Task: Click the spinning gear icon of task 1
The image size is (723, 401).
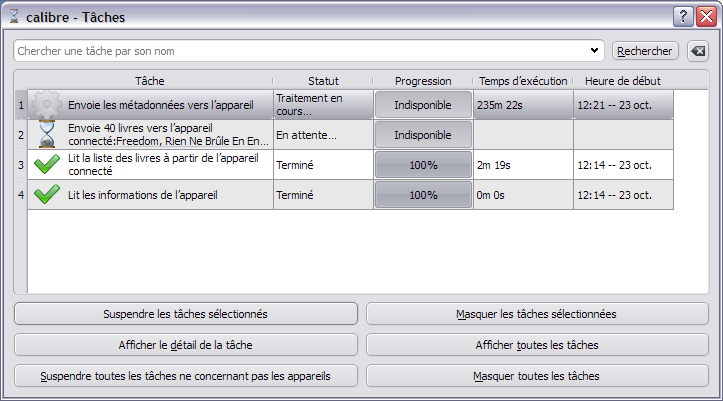Action: click(x=47, y=104)
